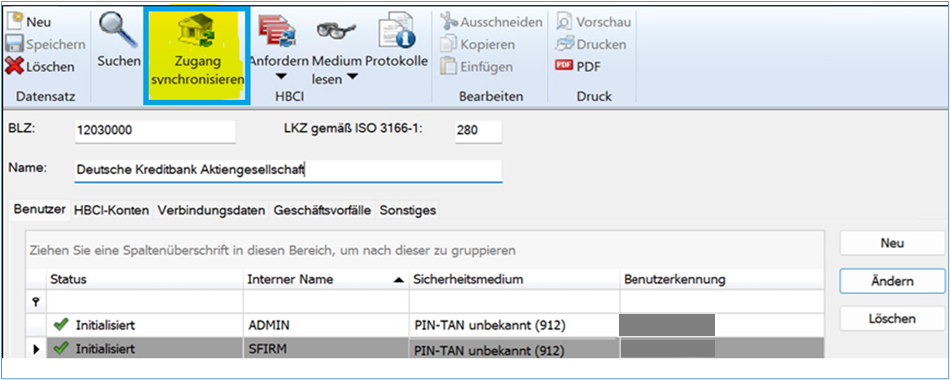Viewport: 950px width, 380px height.
Task: Click into the BLZ input field
Action: pos(155,131)
